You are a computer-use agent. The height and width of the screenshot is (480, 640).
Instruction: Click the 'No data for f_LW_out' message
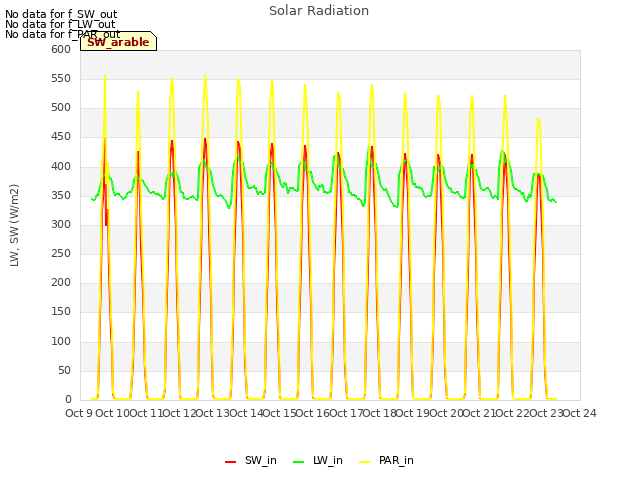tap(60, 24)
